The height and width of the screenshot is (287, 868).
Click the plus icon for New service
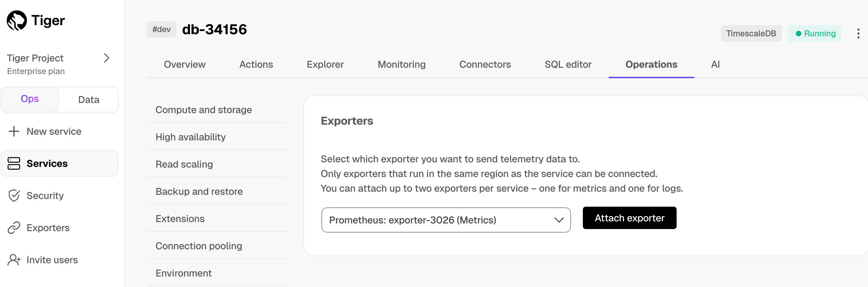pos(14,131)
